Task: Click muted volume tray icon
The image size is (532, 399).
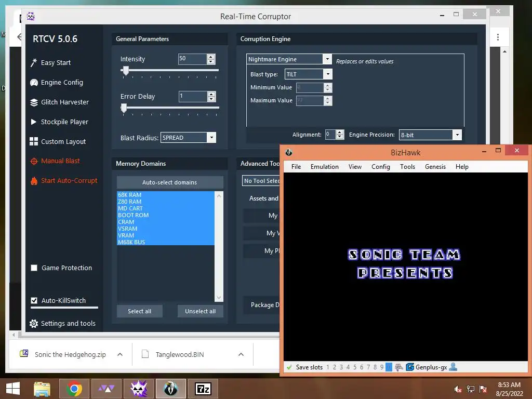Action: pyautogui.click(x=458, y=389)
